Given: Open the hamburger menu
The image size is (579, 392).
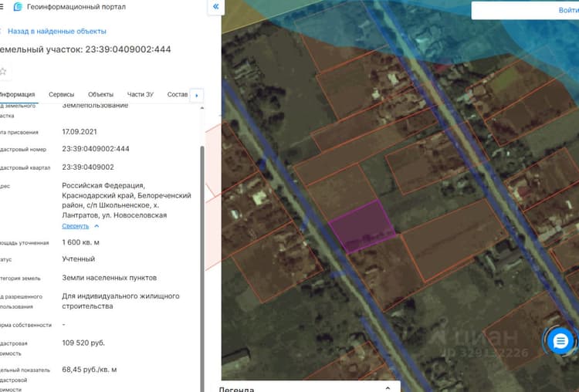Looking at the screenshot, I should click(2, 7).
